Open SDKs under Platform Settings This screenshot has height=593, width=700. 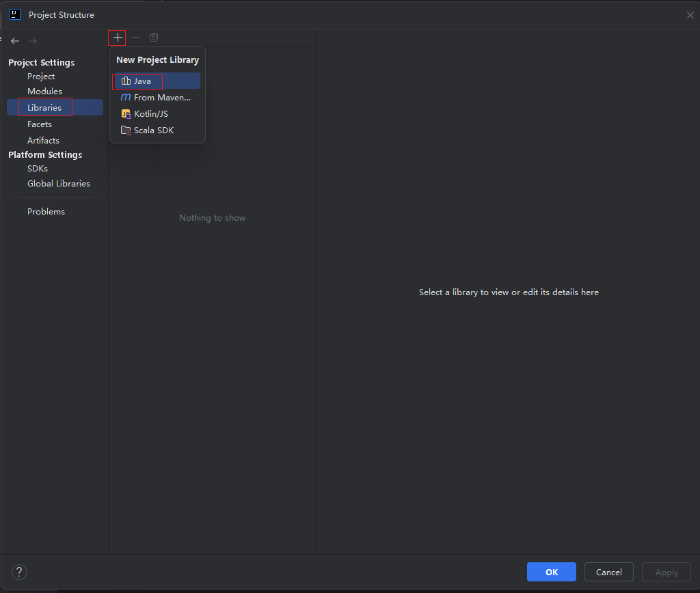38,169
